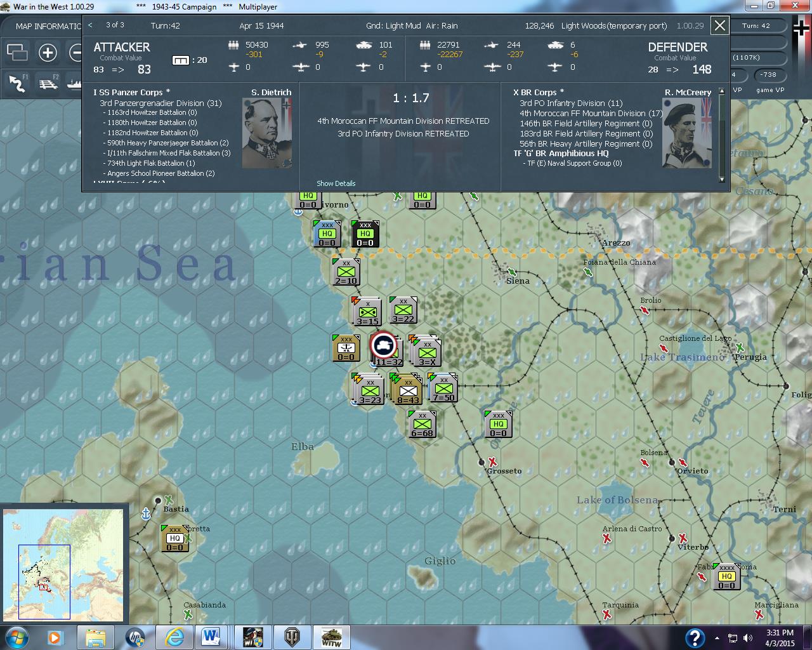Screen dimensions: 812x650
Task: Select the army HQ counter near Rome
Action: [727, 576]
